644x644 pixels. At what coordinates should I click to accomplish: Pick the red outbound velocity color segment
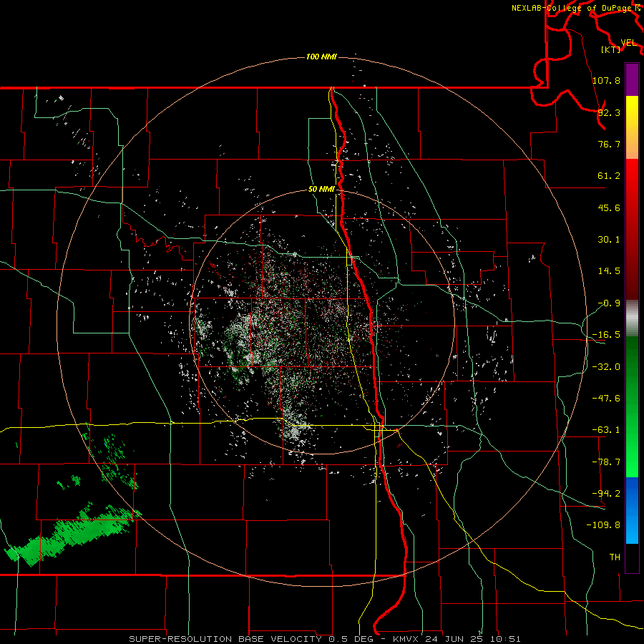pos(632,229)
